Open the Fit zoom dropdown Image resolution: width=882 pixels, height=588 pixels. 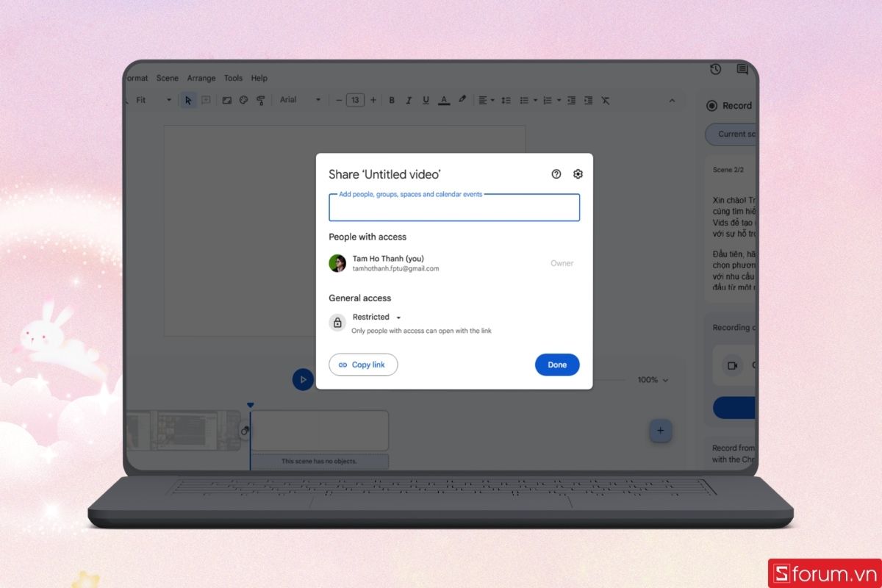(154, 100)
